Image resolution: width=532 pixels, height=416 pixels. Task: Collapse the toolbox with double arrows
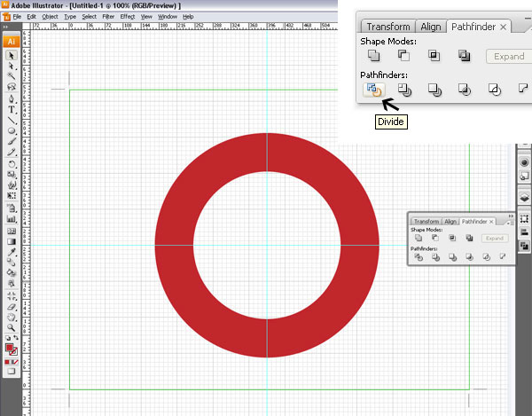coord(5,27)
